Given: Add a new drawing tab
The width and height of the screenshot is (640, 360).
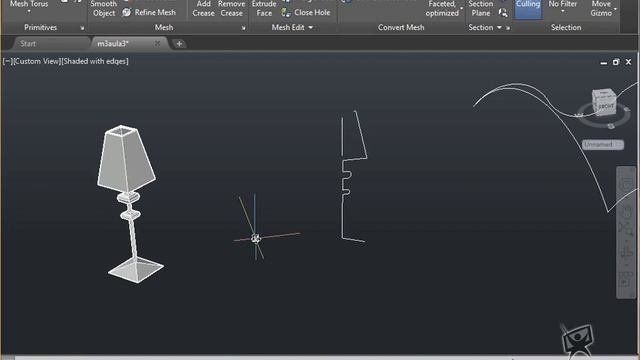Looking at the screenshot, I should [x=179, y=44].
